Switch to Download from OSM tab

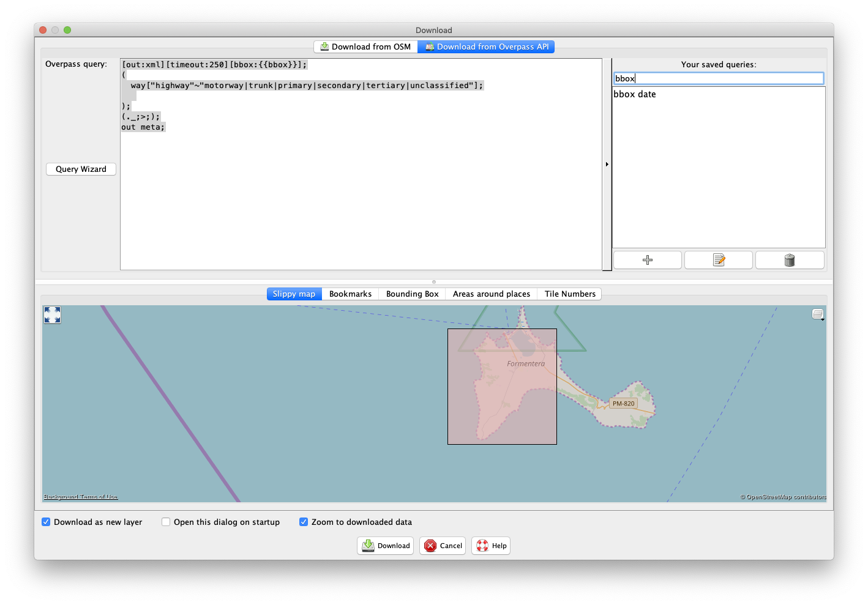tap(365, 47)
